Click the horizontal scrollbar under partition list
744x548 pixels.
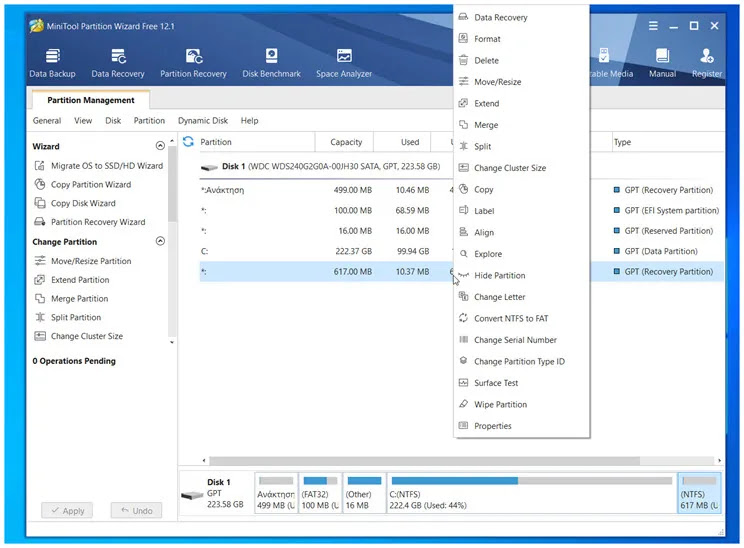point(425,460)
